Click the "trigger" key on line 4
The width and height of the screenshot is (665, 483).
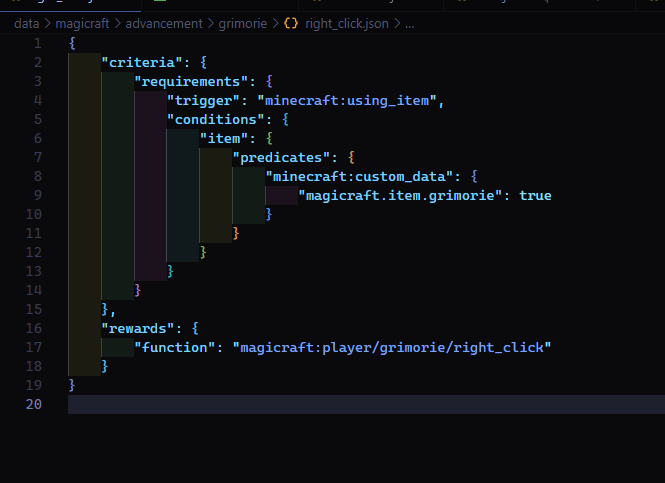click(x=203, y=101)
